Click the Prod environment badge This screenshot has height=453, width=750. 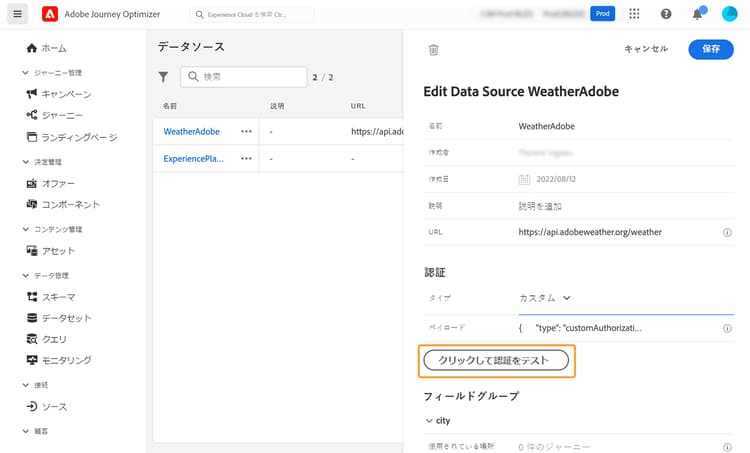[603, 13]
